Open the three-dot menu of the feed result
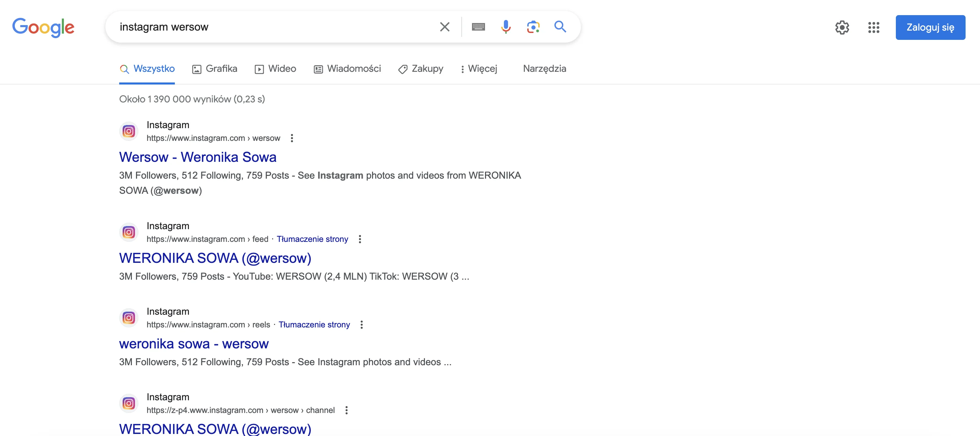This screenshot has height=436, width=980. pos(360,239)
